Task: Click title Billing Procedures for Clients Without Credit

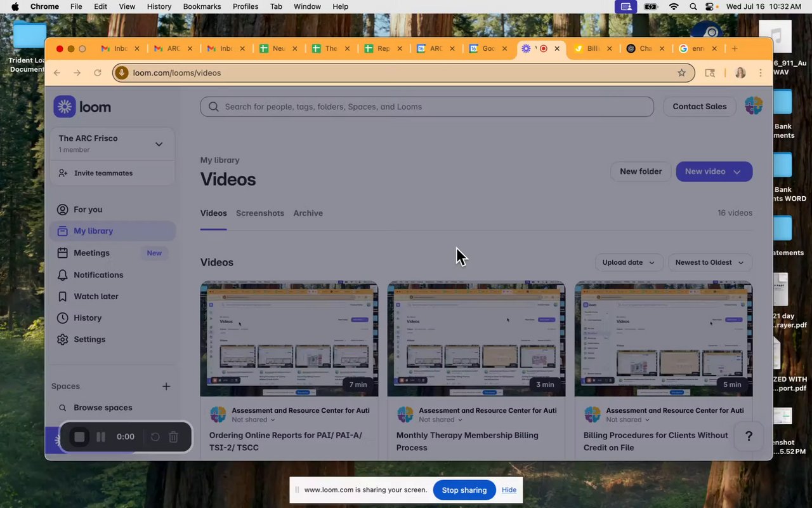Action: [656, 441]
